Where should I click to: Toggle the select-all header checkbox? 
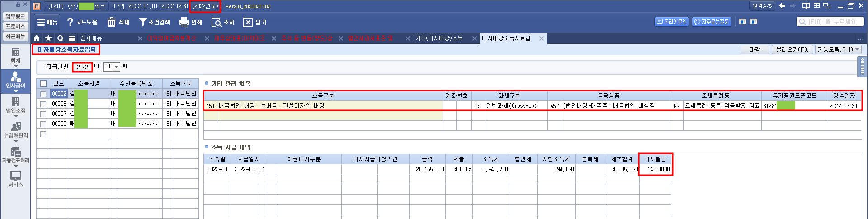pos(43,84)
